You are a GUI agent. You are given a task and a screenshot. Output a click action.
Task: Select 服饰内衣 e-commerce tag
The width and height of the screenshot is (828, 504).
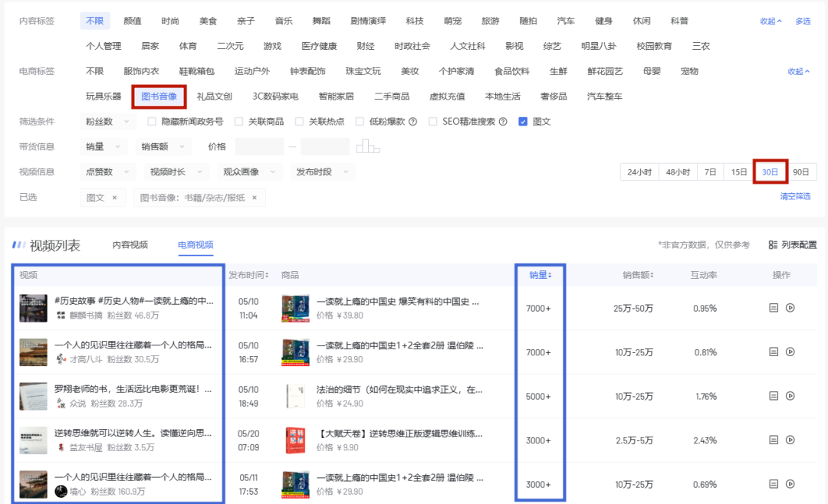coord(141,71)
